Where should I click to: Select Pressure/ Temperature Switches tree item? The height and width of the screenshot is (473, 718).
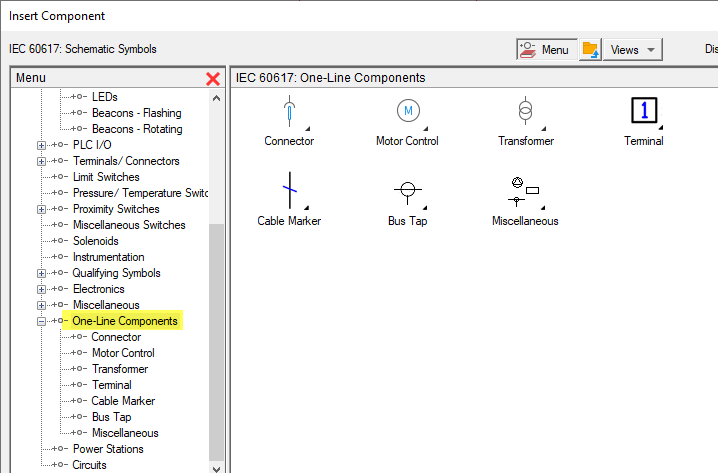point(140,193)
